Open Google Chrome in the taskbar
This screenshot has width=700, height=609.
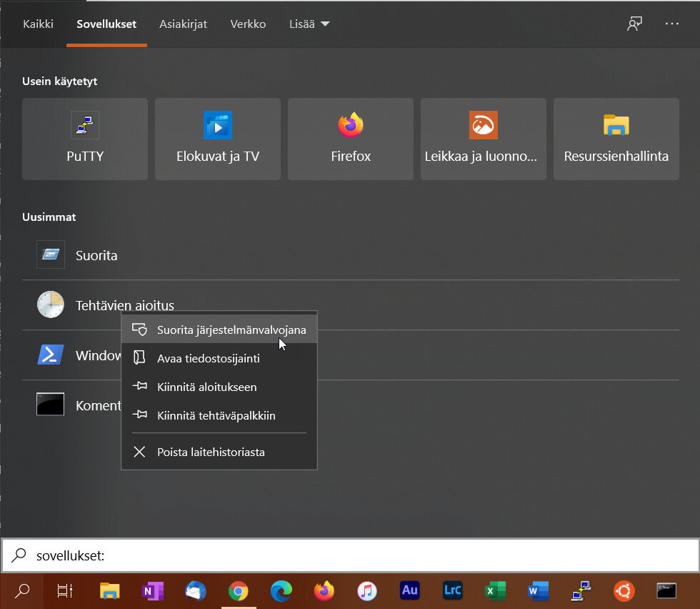[x=238, y=590]
